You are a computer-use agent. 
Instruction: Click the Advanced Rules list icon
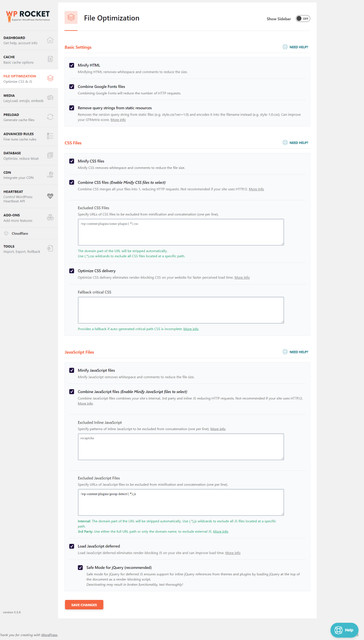[50, 136]
